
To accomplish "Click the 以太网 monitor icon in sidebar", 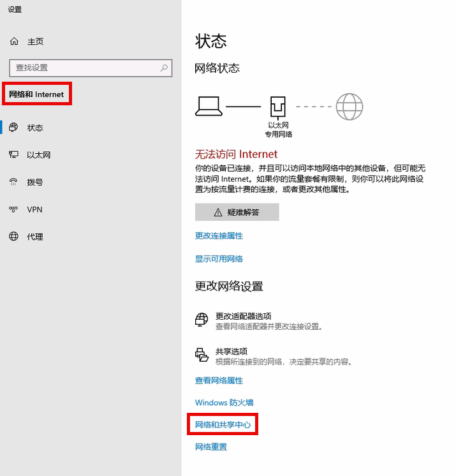I will coord(14,155).
